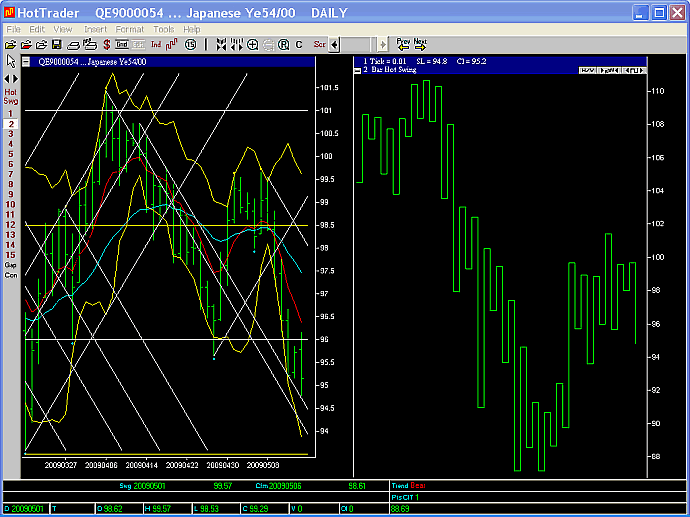Screen dimensions: 690x517
Task: Click the red open-folder toolbar icon
Action: click(x=26, y=44)
